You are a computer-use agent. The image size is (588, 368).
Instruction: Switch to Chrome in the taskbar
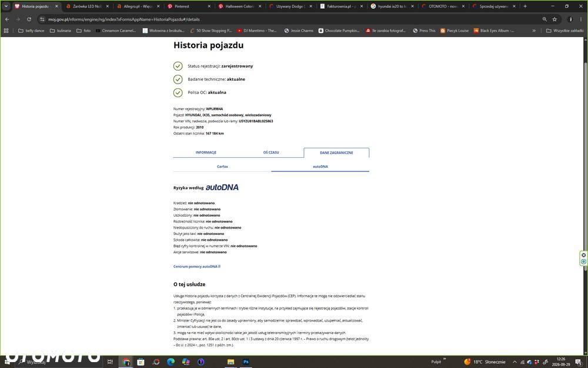pos(126,362)
